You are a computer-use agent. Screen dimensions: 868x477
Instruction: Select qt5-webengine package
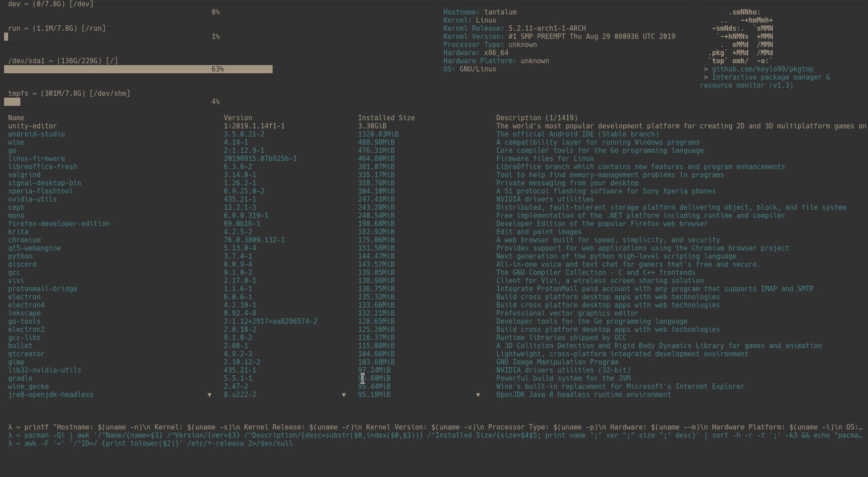pyautogui.click(x=34, y=248)
